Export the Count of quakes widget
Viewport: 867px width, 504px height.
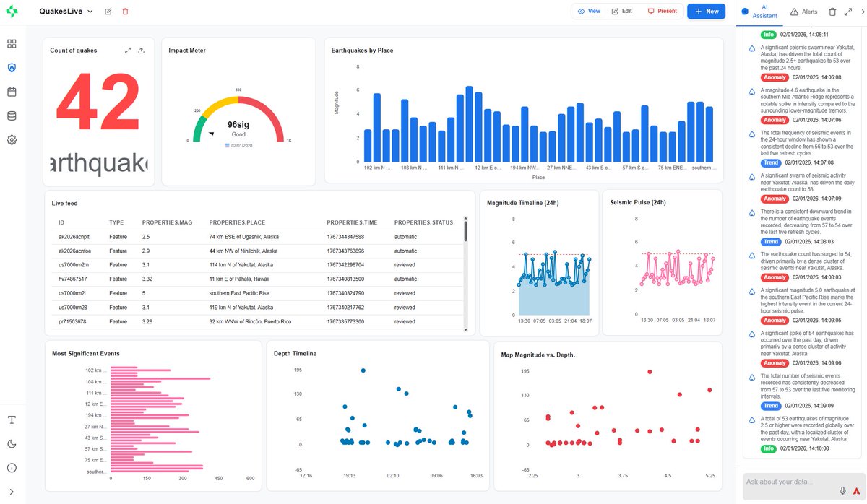(142, 51)
